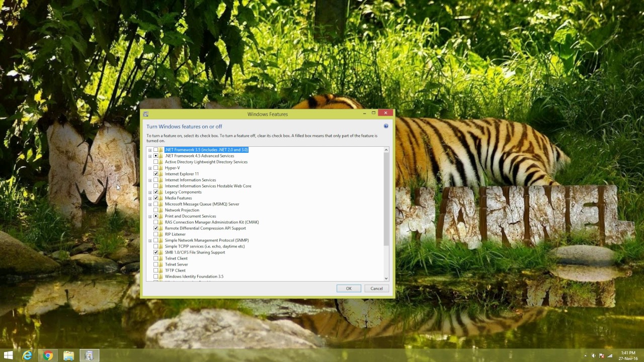Expand Simple Network Management Protocol (SNMP)

tap(150, 240)
